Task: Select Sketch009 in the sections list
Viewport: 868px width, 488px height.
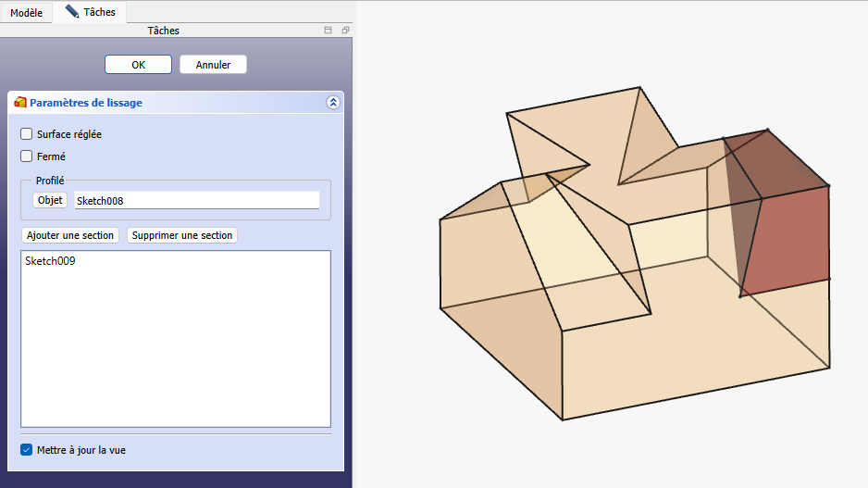Action: tap(50, 261)
